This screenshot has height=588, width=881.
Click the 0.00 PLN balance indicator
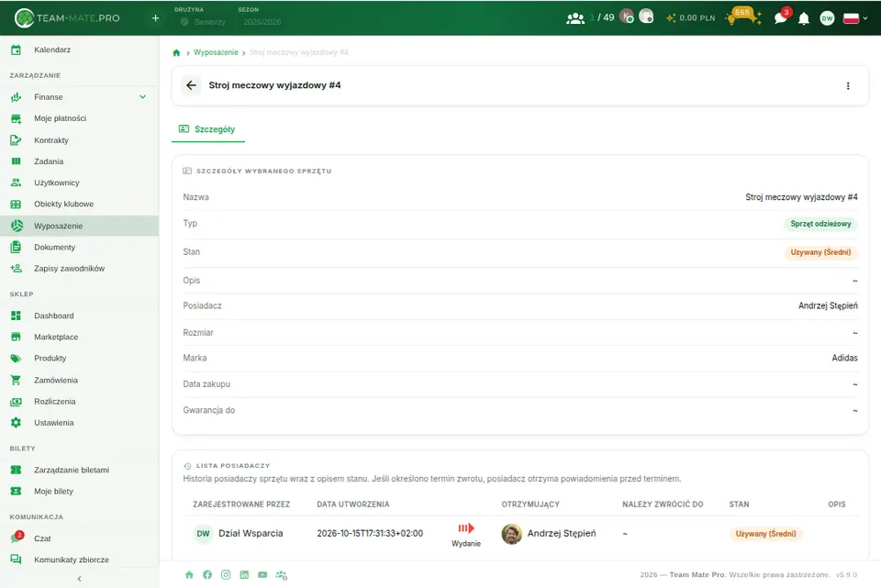click(x=690, y=18)
